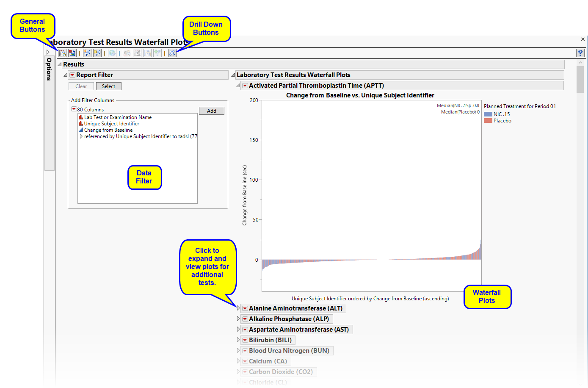Collapse the Laboratory Test Results Waterfall Plots outline
Screen dimensions: 588x388
233,75
